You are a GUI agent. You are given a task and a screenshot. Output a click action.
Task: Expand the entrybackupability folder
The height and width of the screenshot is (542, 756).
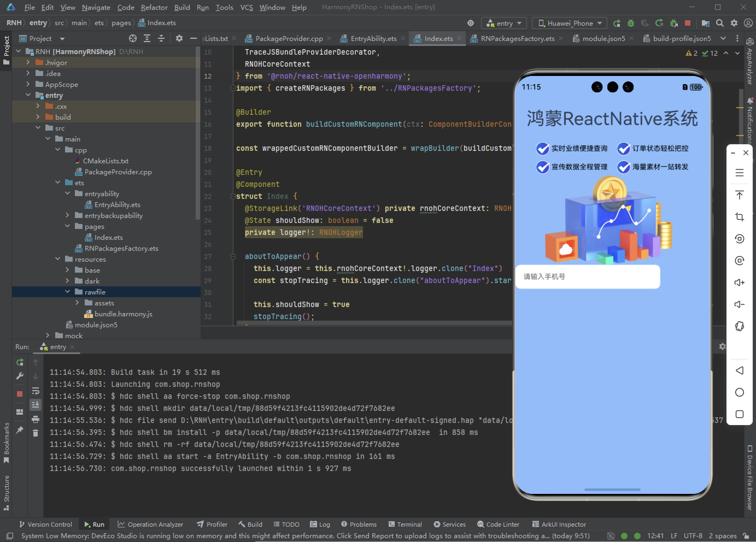tap(67, 216)
